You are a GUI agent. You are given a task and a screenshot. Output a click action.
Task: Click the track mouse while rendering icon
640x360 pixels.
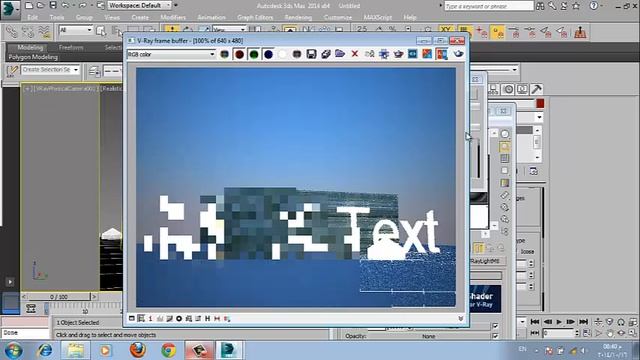click(x=384, y=54)
